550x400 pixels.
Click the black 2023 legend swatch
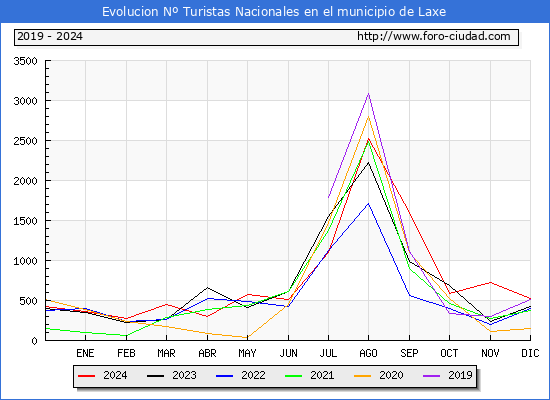pos(155,376)
